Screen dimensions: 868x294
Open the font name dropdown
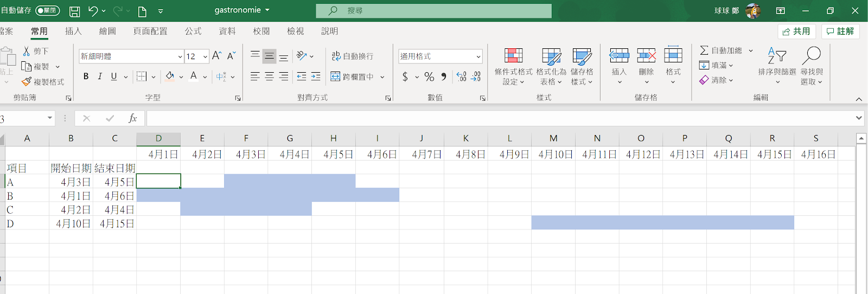[x=180, y=56]
